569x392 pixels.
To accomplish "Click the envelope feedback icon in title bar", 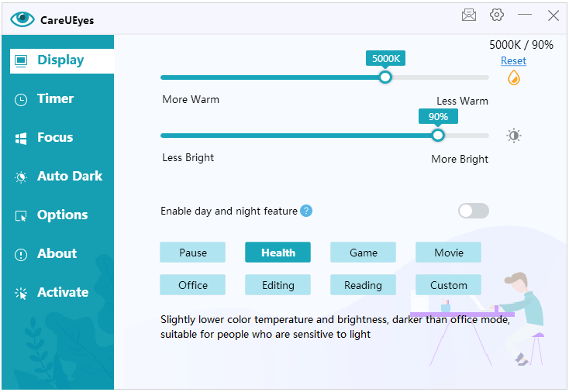I will click(x=469, y=15).
